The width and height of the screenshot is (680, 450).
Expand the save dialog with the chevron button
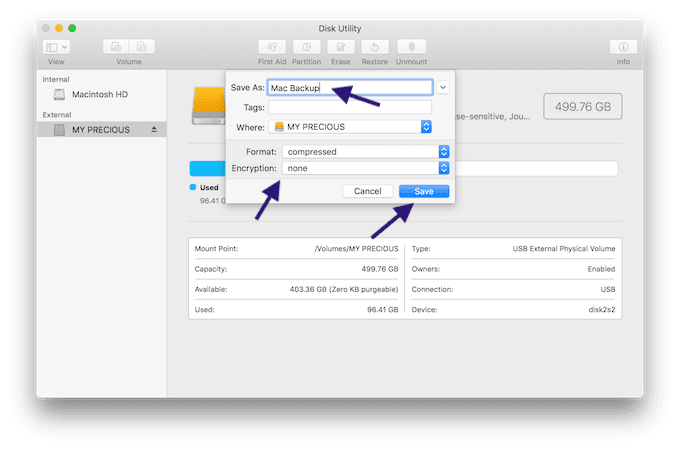pyautogui.click(x=443, y=88)
